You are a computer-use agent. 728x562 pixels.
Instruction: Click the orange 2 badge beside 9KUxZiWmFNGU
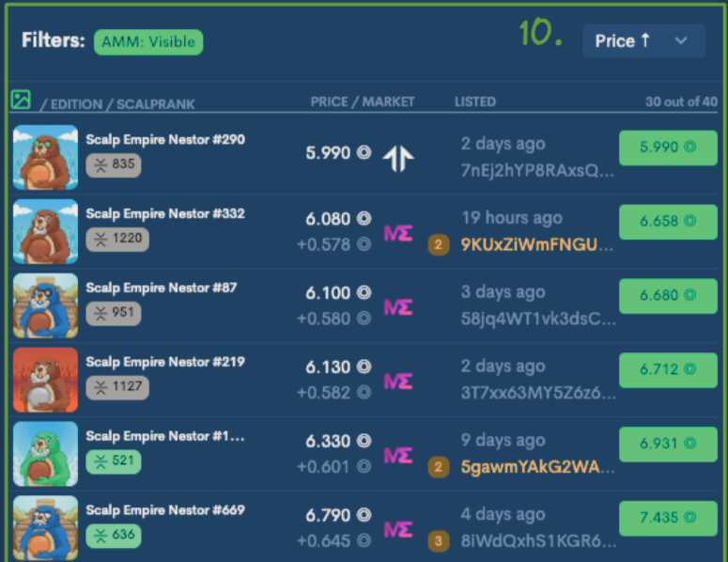439,244
